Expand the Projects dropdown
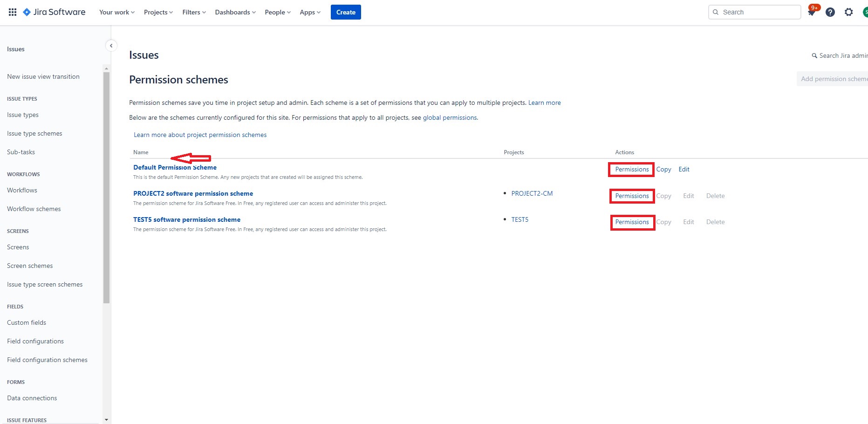This screenshot has height=424, width=868. click(x=158, y=12)
